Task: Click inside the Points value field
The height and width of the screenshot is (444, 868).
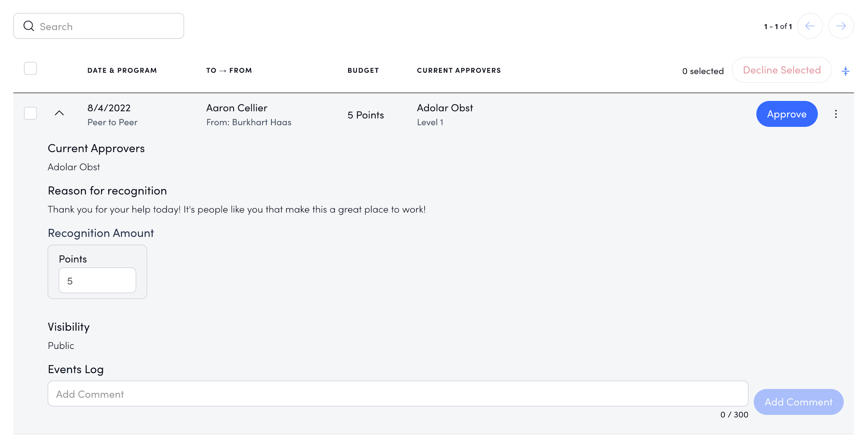Action: click(x=97, y=280)
